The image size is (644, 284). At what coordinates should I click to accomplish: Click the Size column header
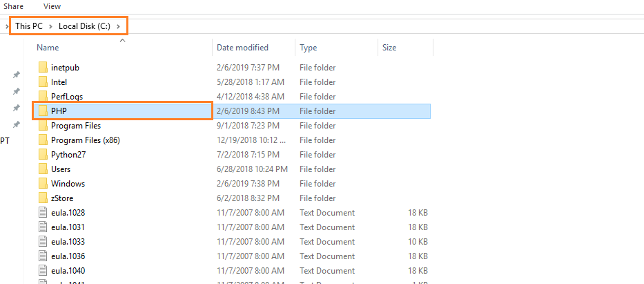tap(389, 48)
